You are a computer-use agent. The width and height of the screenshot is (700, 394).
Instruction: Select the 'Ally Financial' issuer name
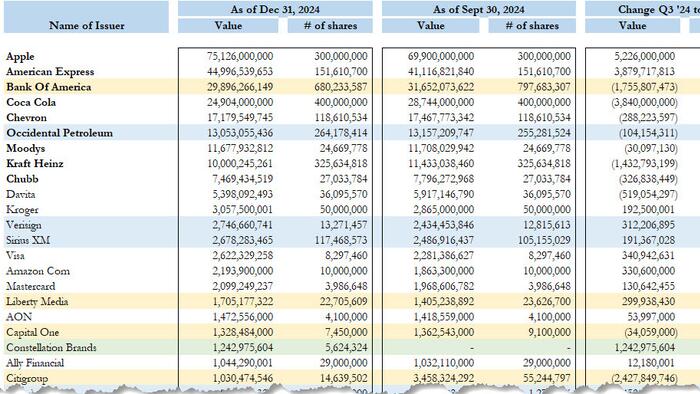(x=35, y=363)
